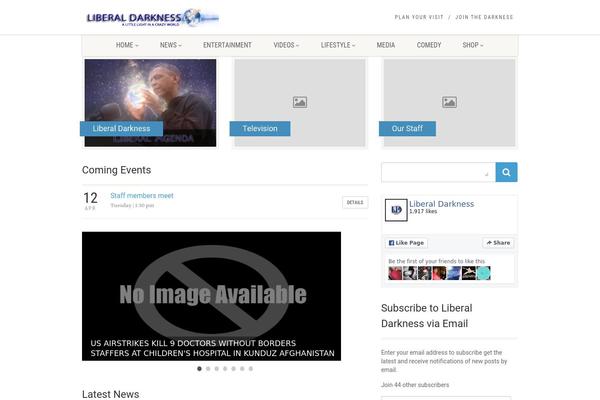
Task: Click the blue Our Staff tile label
Action: pos(407,129)
